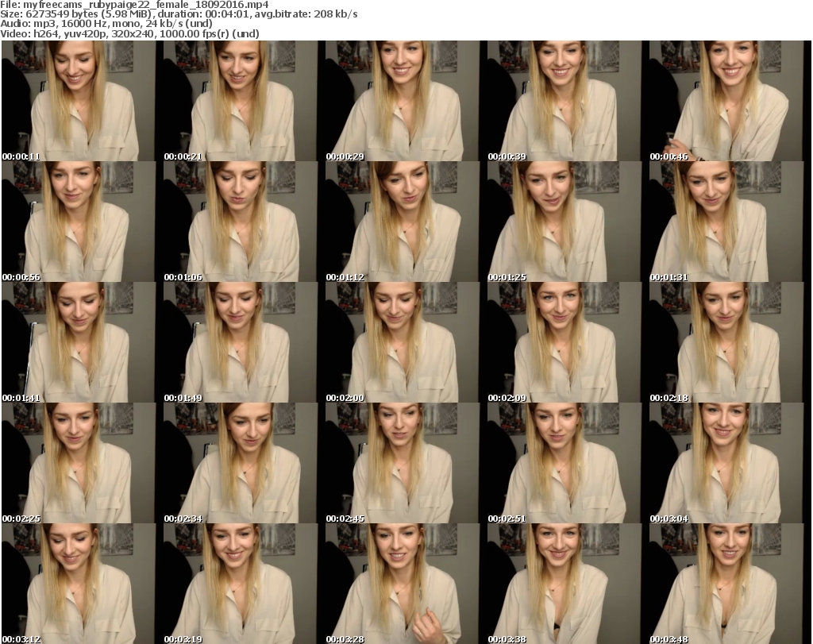The width and height of the screenshot is (813, 644).
Task: Click the Audio line reading mp3, 16000 Hz
Action: pos(106,24)
